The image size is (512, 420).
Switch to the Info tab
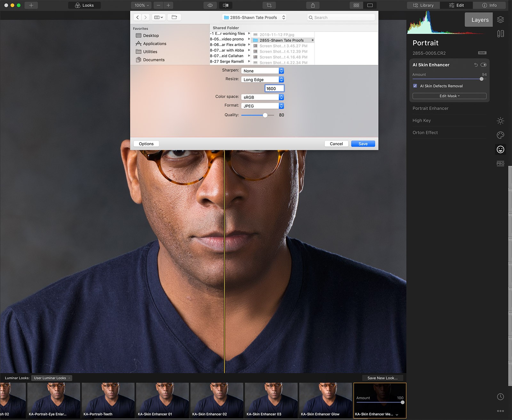coord(489,5)
